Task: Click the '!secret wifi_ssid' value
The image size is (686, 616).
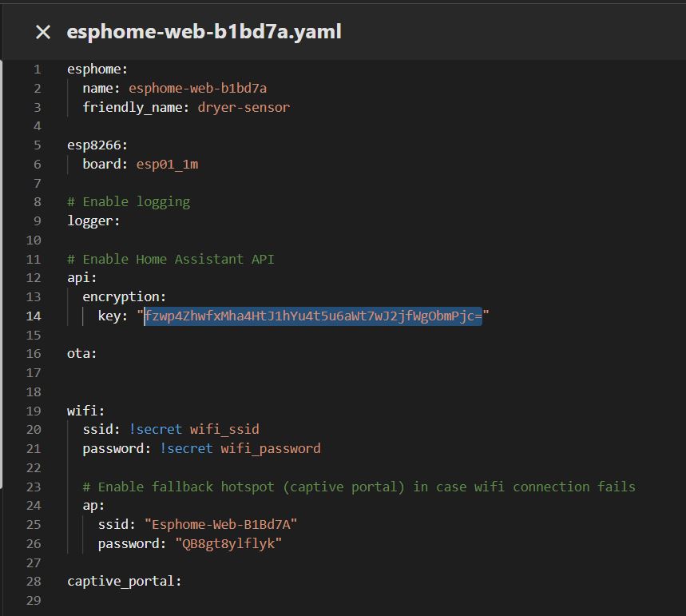Action: [194, 429]
